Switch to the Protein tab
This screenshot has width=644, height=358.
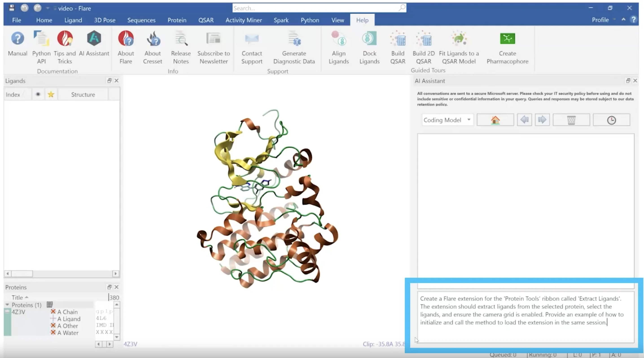[177, 20]
